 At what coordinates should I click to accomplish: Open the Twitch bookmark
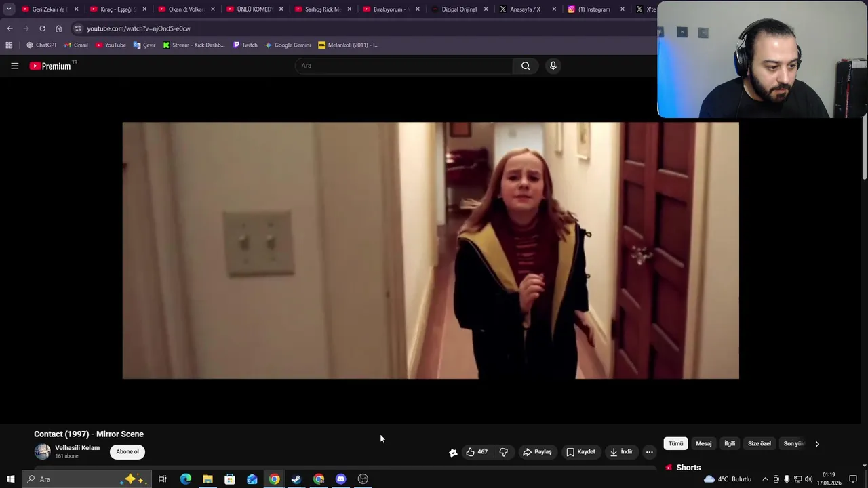tap(245, 45)
